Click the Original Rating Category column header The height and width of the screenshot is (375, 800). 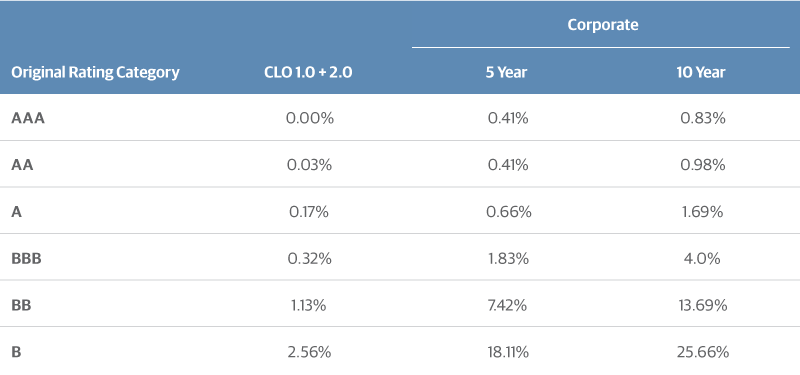click(95, 72)
